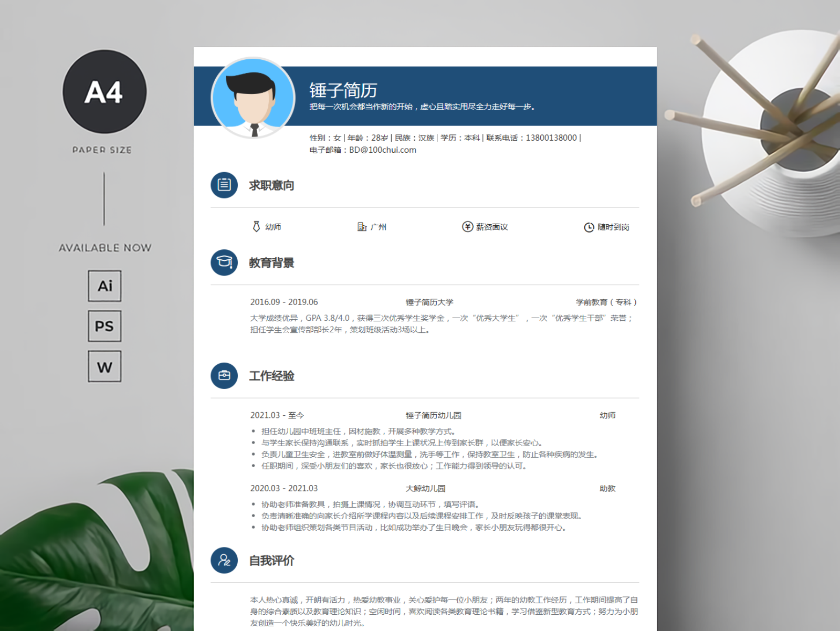Click the 幼师 title in work experience
The image size is (840, 631).
pos(607,415)
